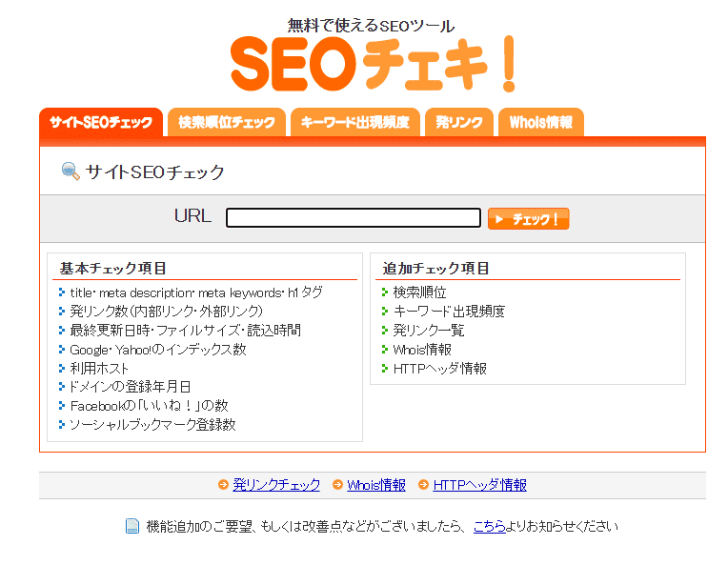This screenshot has height=565, width=728.
Task: Click the こちら feedback link
Action: [x=490, y=527]
